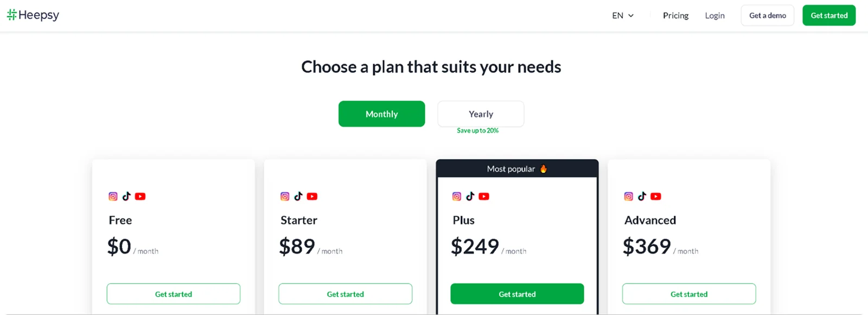Image resolution: width=868 pixels, height=315 pixels.
Task: Open the Pricing page from the navigation
Action: tap(675, 15)
